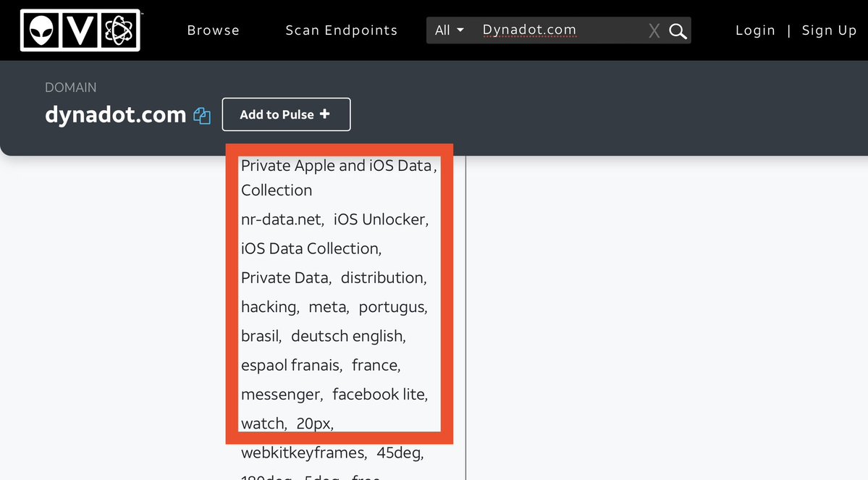Open the Browse menu item

pyautogui.click(x=213, y=30)
